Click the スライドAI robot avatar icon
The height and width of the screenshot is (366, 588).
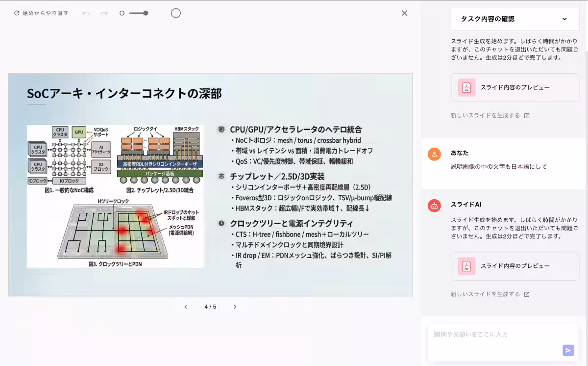(434, 206)
